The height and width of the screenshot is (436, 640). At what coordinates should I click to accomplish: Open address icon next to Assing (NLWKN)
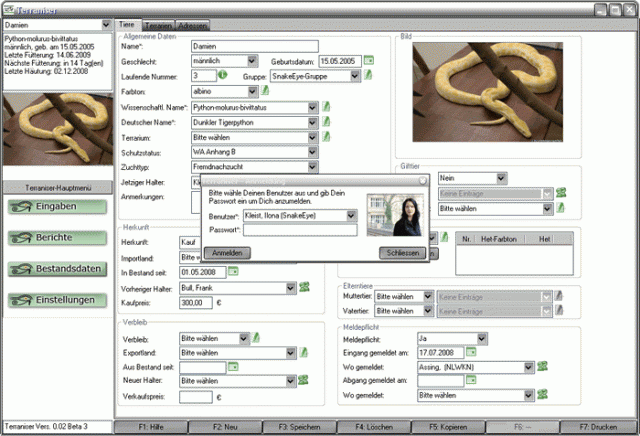coord(542,366)
